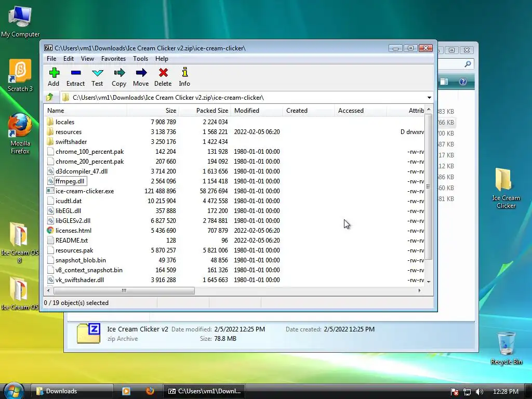Click horizontal scrollbar left arrow
This screenshot has height=399, width=532.
tap(48, 290)
